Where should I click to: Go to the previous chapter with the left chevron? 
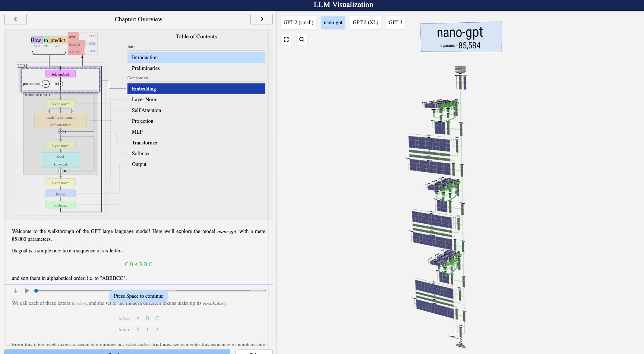tap(16, 19)
